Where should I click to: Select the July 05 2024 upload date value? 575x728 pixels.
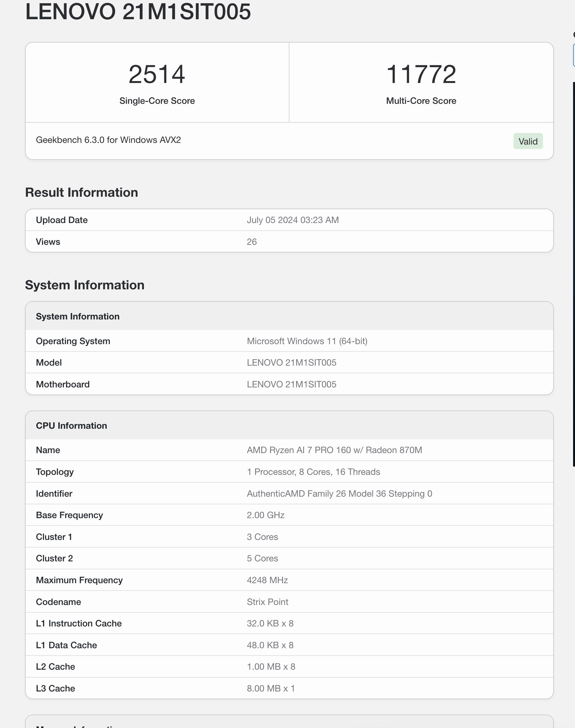293,220
